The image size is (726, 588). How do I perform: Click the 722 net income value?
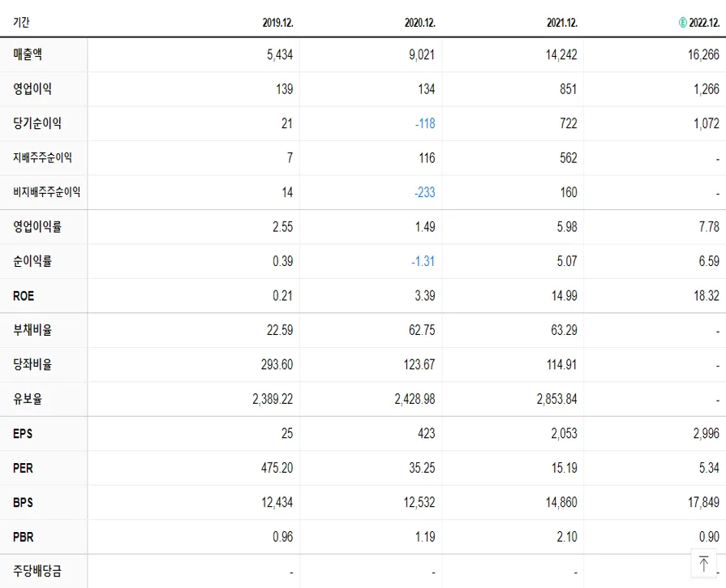pos(568,123)
